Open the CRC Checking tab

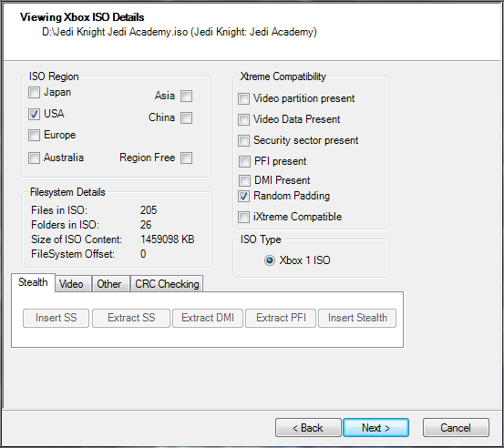[x=167, y=284]
